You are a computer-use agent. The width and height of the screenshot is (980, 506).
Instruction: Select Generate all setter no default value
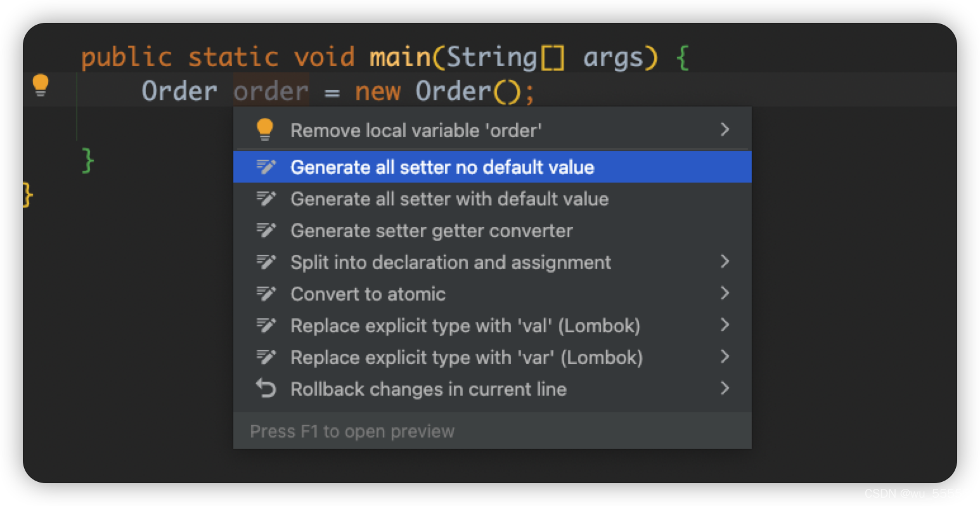(x=493, y=167)
